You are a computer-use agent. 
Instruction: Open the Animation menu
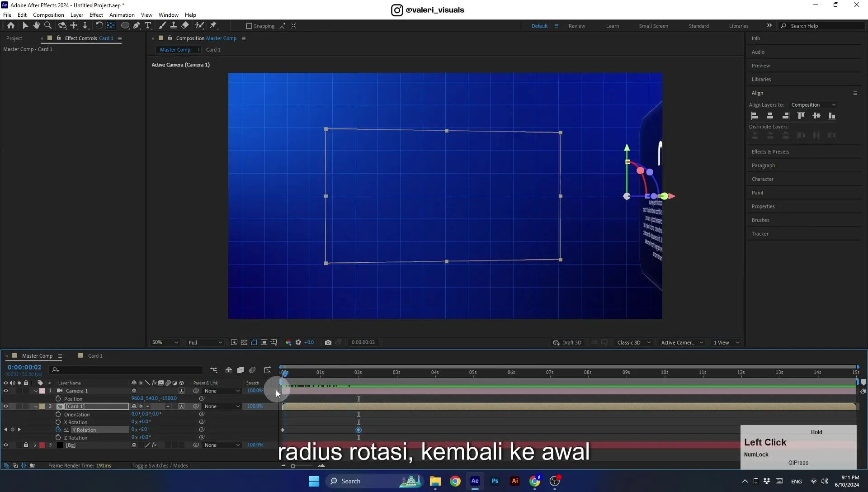pyautogui.click(x=122, y=15)
